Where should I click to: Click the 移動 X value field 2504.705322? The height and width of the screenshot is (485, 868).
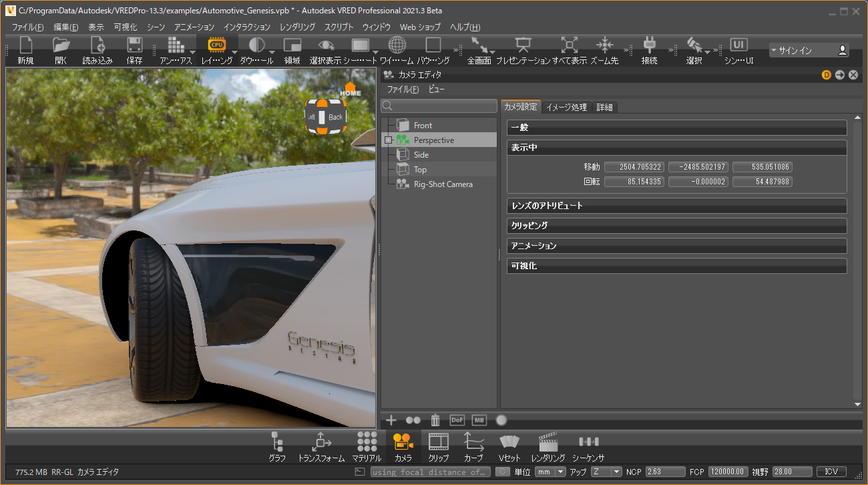point(634,167)
